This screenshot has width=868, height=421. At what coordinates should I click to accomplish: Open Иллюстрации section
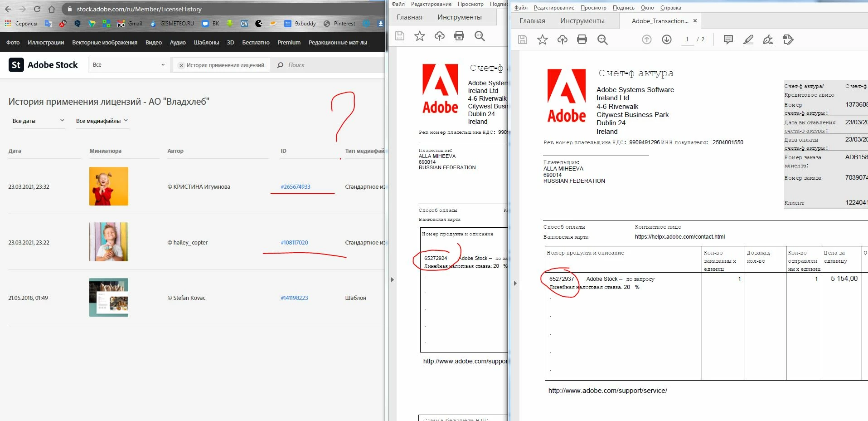(x=46, y=43)
